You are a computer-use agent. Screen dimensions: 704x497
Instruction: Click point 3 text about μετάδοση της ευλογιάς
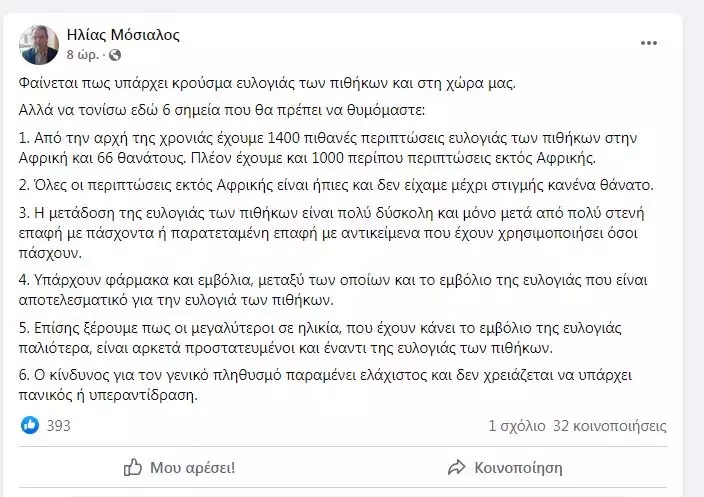[331, 233]
